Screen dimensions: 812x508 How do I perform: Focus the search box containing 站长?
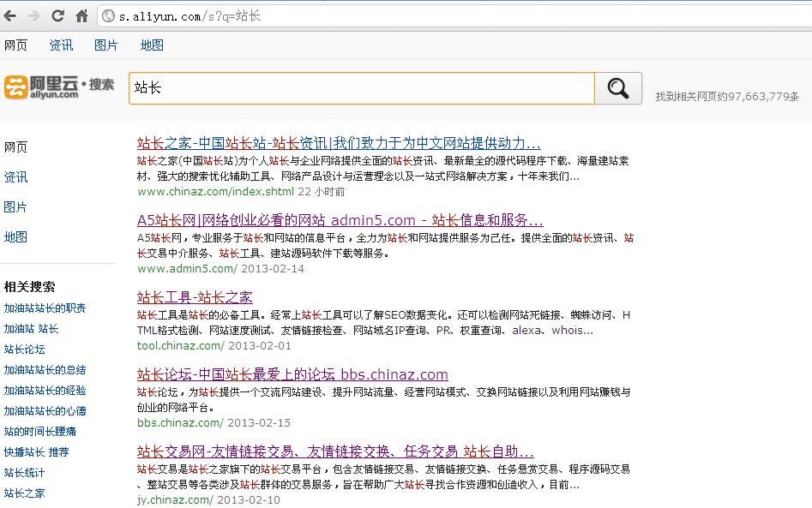pos(360,88)
